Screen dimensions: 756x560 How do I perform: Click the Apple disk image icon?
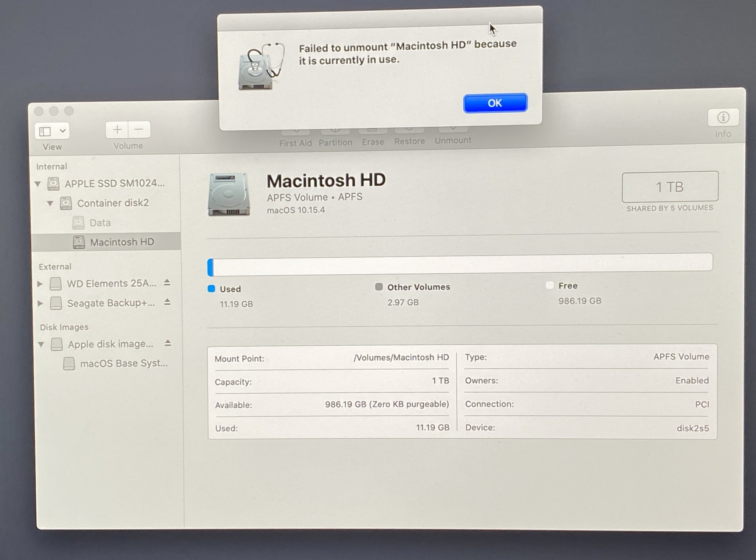[57, 344]
